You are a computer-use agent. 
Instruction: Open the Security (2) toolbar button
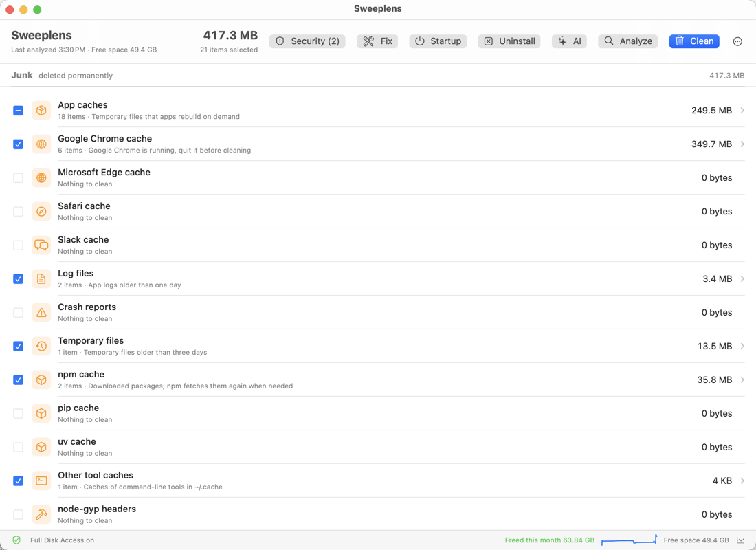tap(307, 41)
